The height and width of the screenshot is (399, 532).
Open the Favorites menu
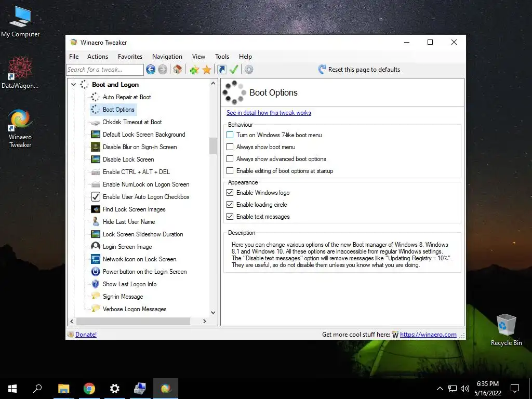tap(130, 57)
